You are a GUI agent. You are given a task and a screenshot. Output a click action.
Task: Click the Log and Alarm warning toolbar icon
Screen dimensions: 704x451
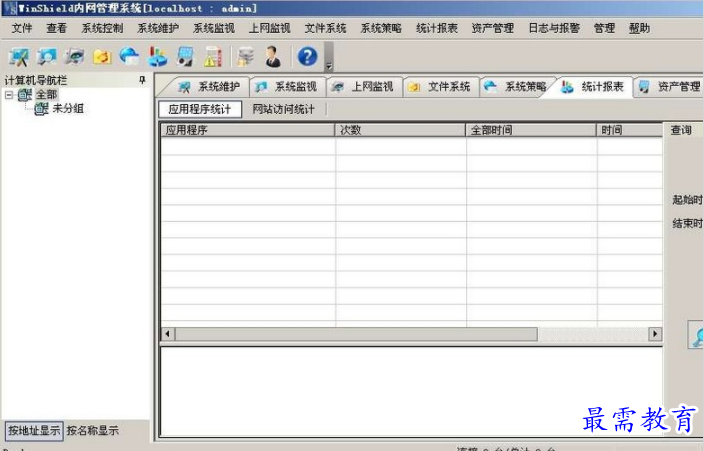pyautogui.click(x=213, y=57)
